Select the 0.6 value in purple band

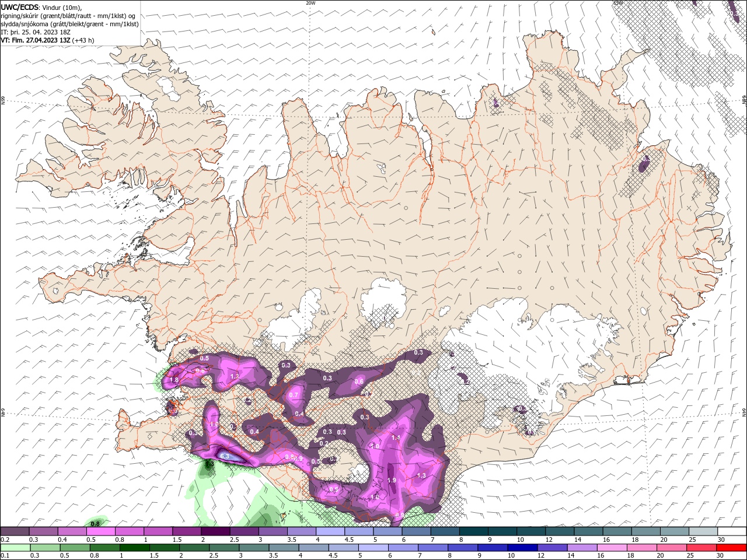(x=359, y=381)
